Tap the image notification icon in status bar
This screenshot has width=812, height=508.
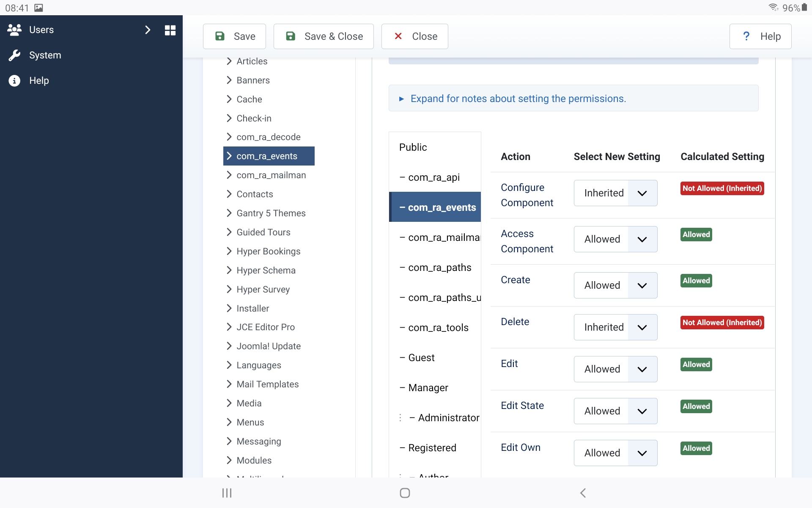coord(38,8)
